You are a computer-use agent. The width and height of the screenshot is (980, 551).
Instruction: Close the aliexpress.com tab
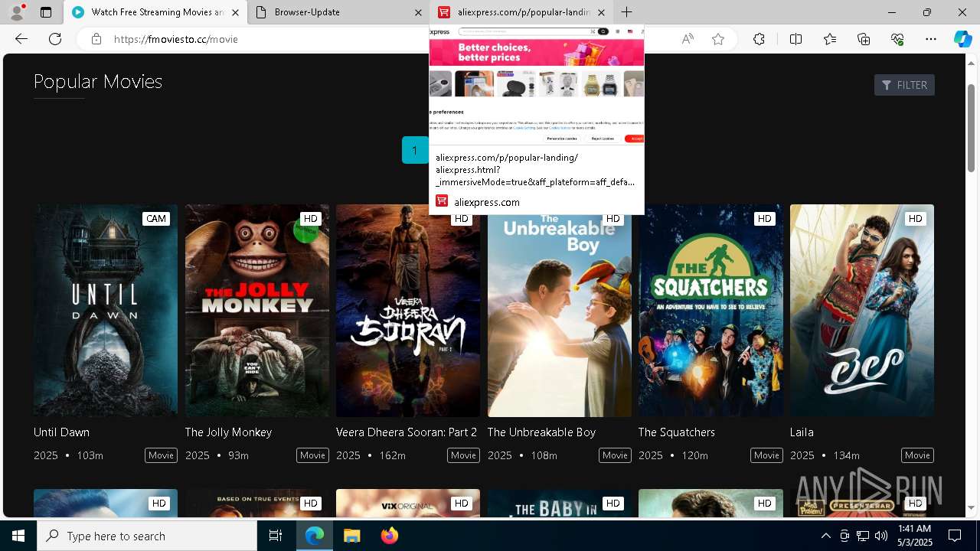pos(601,12)
